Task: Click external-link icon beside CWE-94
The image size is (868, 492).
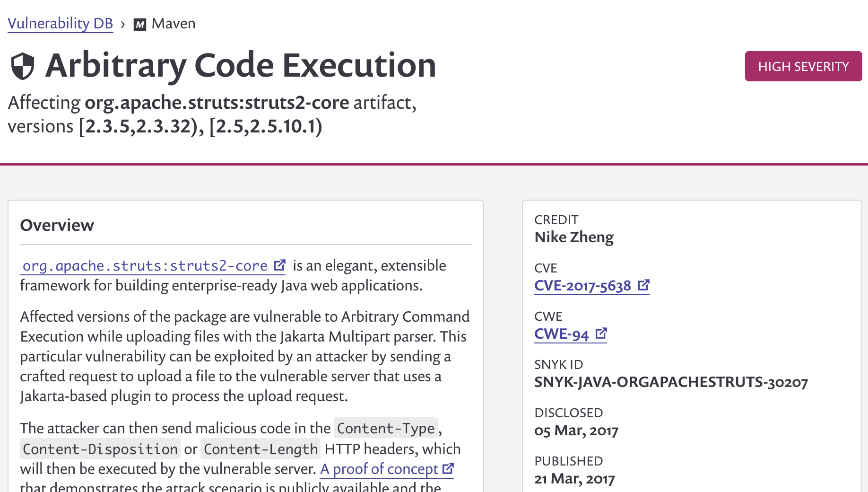Action: 601,334
